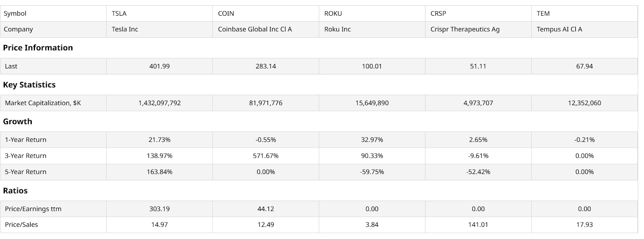This screenshot has width=644, height=239.
Task: Select the Tempus AI Cl A name
Action: click(x=559, y=29)
